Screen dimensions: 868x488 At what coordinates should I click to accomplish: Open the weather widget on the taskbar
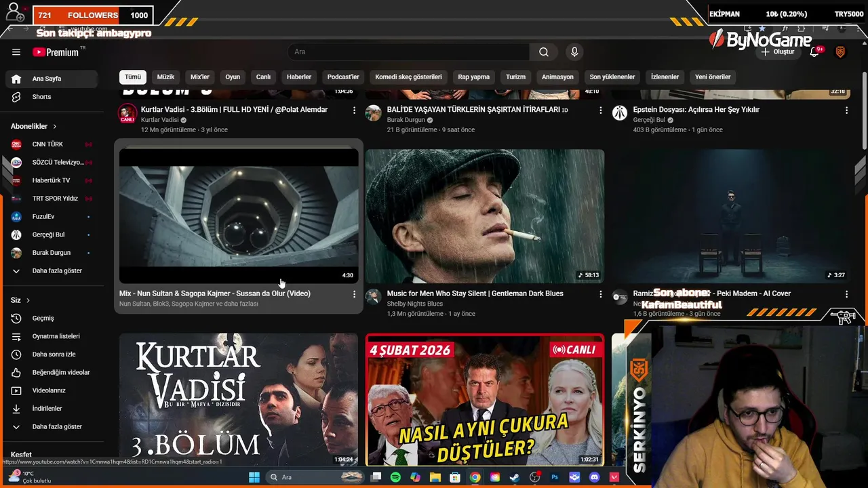[x=28, y=477]
